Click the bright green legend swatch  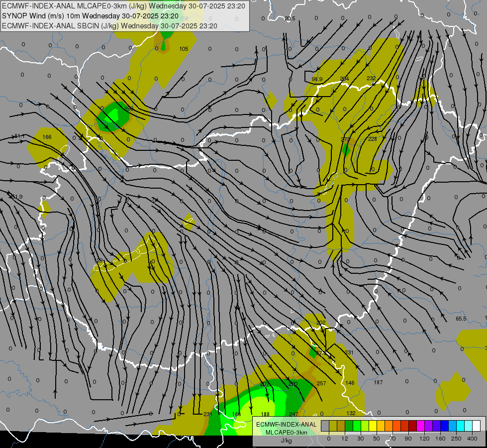coord(357,426)
